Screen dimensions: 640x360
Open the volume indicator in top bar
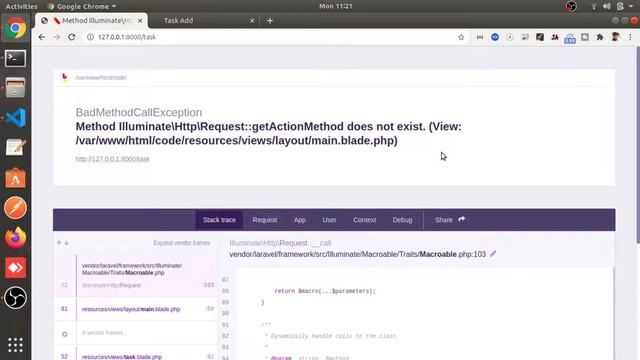pyautogui.click(x=607, y=6)
